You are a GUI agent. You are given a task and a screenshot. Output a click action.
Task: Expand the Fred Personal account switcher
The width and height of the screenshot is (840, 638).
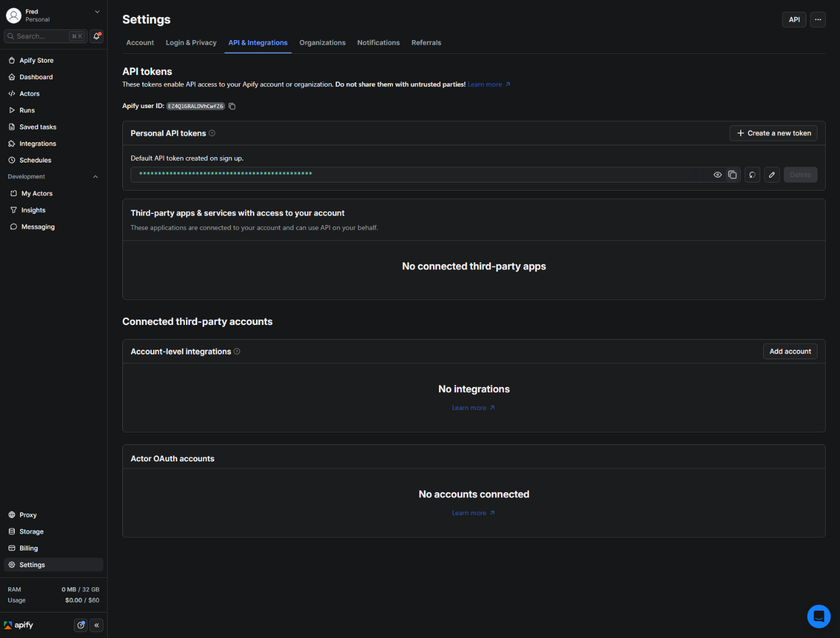53,15
